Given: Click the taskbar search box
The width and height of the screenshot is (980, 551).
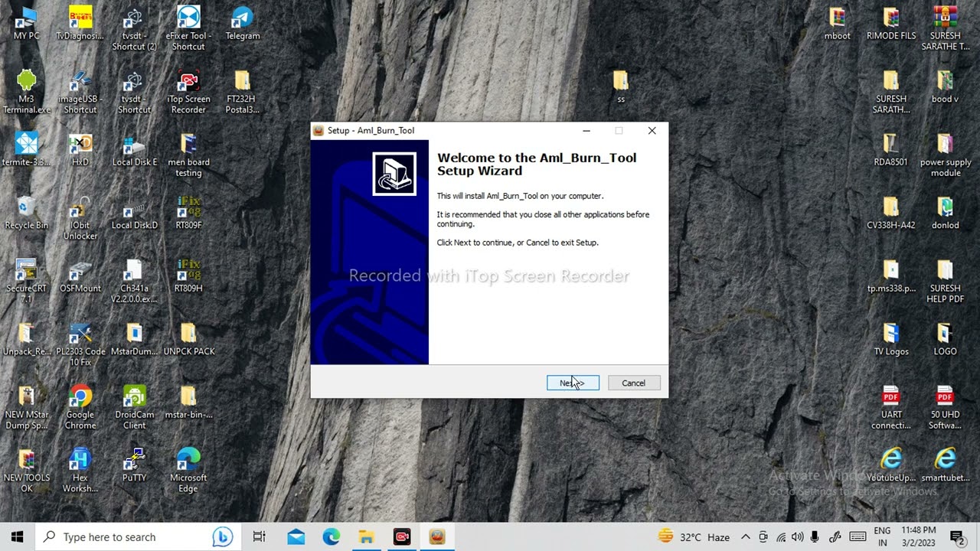Looking at the screenshot, I should [138, 536].
